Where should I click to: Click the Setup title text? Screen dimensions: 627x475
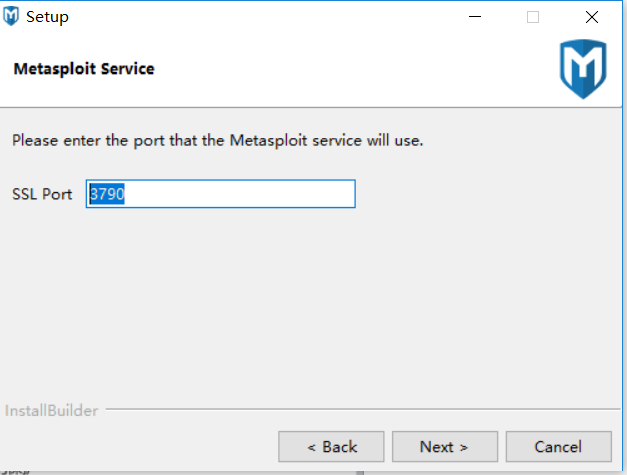[x=48, y=17]
